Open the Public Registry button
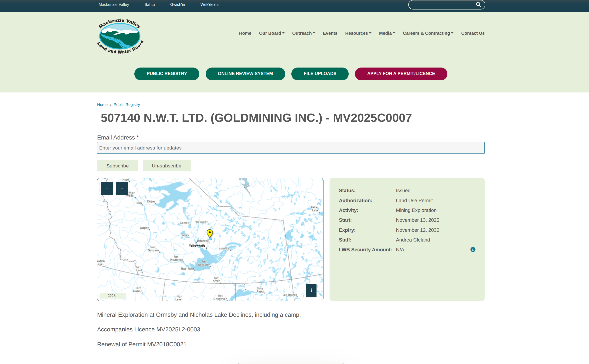Screen dimensions: 589x364 tap(167, 74)
